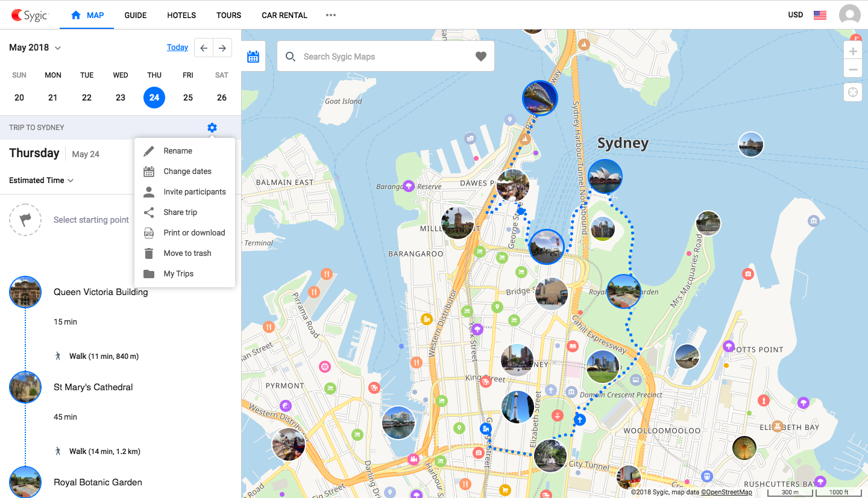Zoom out the map with the minus button
This screenshot has width=868, height=498.
(853, 70)
